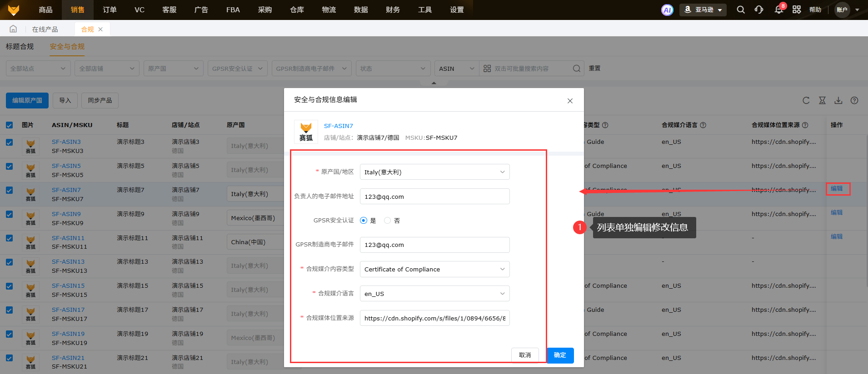Expand the 全部站点 filter dropdown
Image resolution: width=868 pixels, height=374 pixels.
tap(38, 69)
